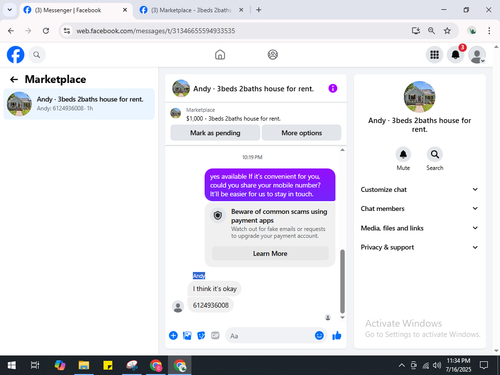Open File Explorer from the taskbar
The width and height of the screenshot is (500, 375).
point(84,365)
